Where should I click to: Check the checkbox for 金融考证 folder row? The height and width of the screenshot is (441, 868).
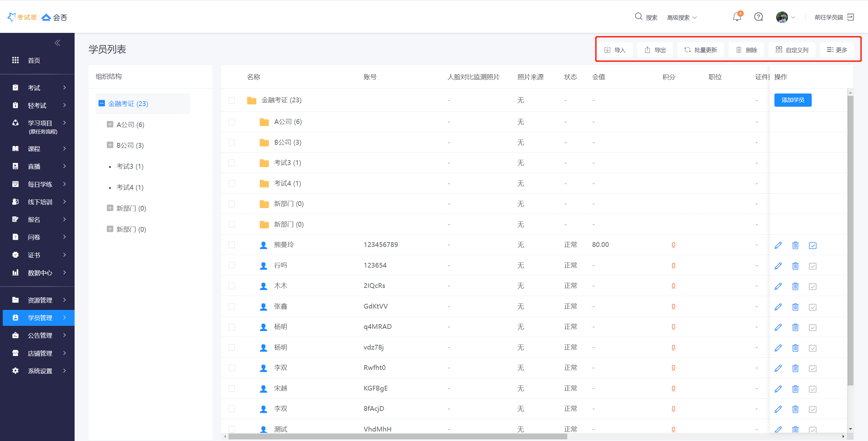[x=232, y=100]
